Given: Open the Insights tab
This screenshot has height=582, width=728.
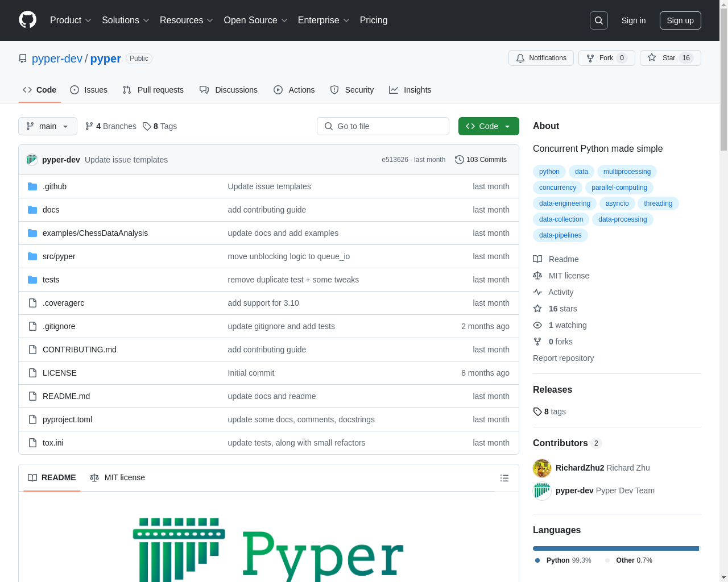Looking at the screenshot, I should [x=410, y=90].
